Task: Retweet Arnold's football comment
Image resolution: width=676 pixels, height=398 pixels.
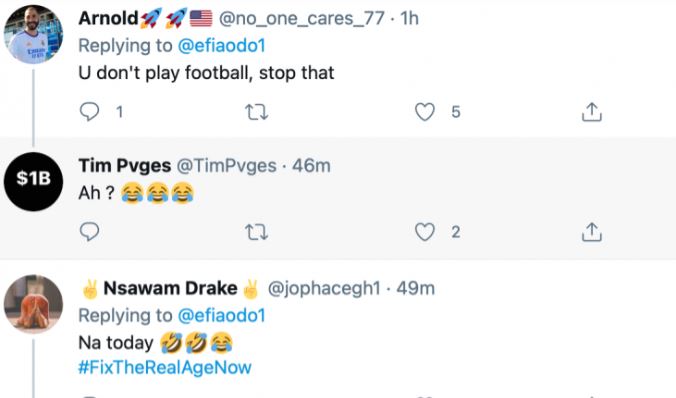Action: (x=257, y=113)
